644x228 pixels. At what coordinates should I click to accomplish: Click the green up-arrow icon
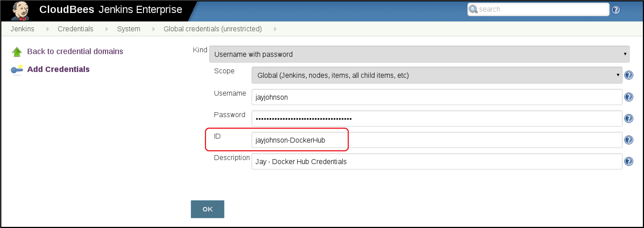coord(17,51)
